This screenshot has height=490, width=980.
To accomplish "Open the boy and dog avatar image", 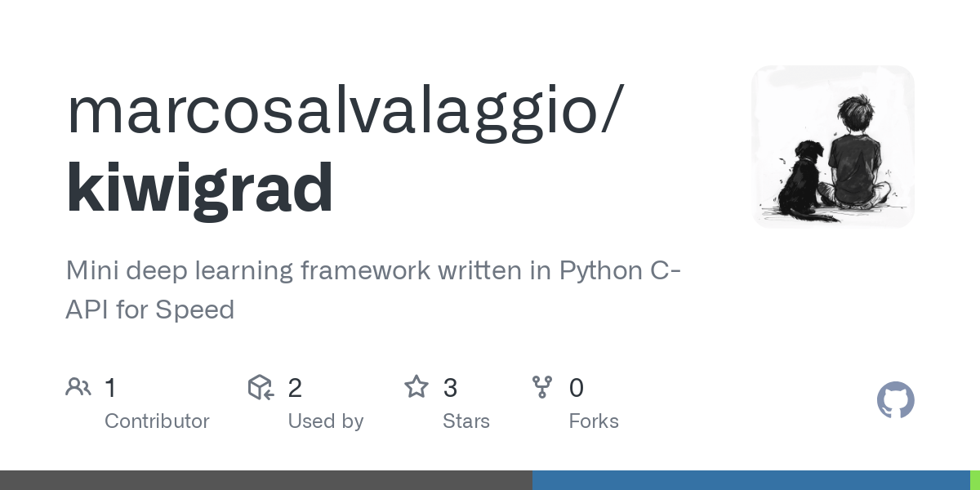I will pos(832,146).
